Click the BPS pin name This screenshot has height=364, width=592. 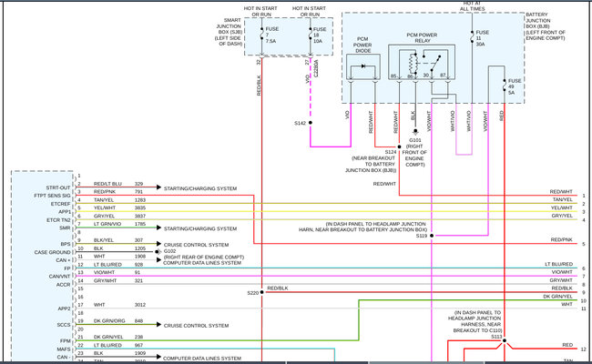tap(66, 244)
